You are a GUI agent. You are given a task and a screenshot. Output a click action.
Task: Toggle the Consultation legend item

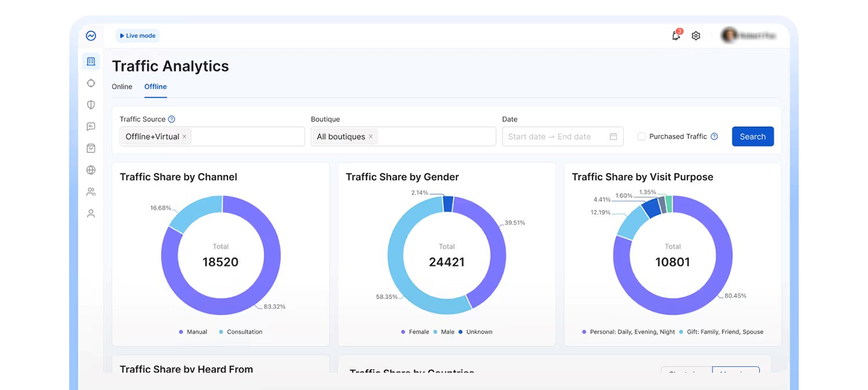pyautogui.click(x=240, y=332)
